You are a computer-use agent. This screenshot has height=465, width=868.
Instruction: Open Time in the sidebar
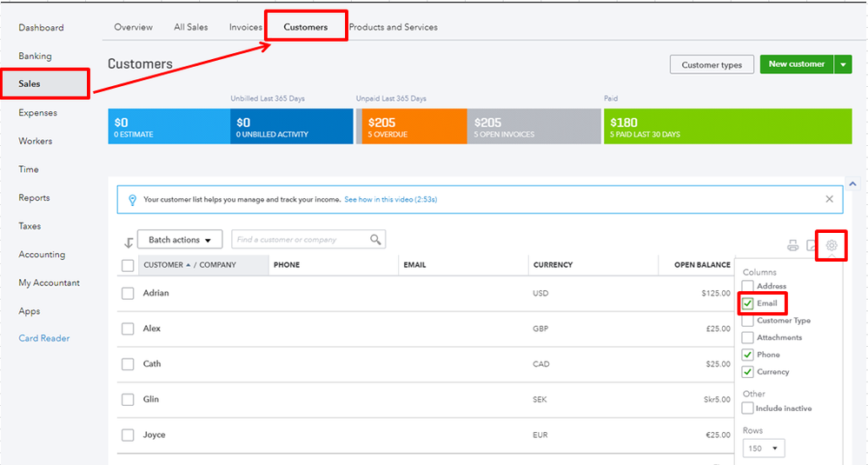[x=28, y=169]
